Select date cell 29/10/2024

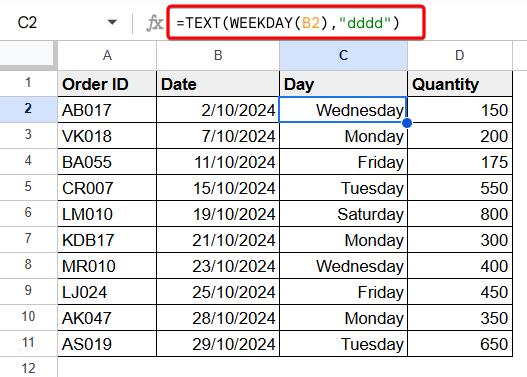218,344
